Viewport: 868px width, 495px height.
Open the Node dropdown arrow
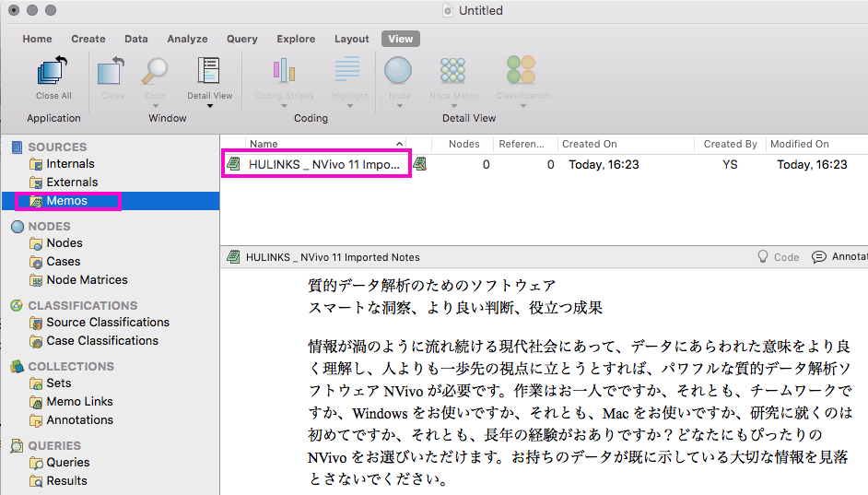400,106
